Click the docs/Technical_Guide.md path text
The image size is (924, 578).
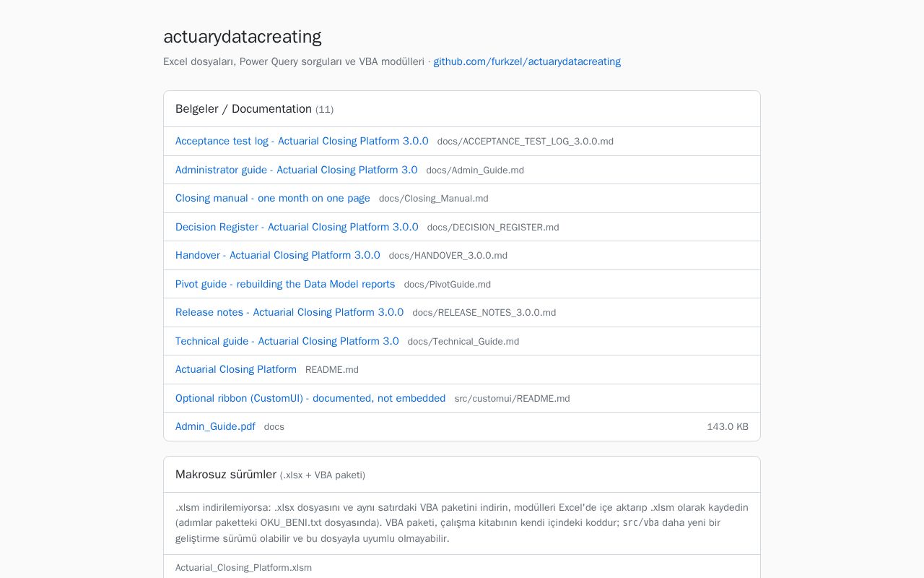[463, 342]
